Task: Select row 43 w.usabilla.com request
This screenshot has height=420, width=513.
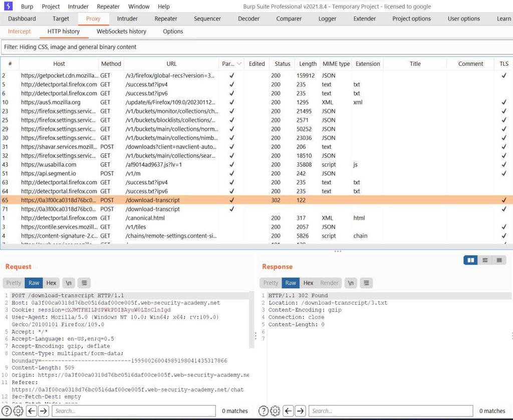Action: click(x=256, y=165)
